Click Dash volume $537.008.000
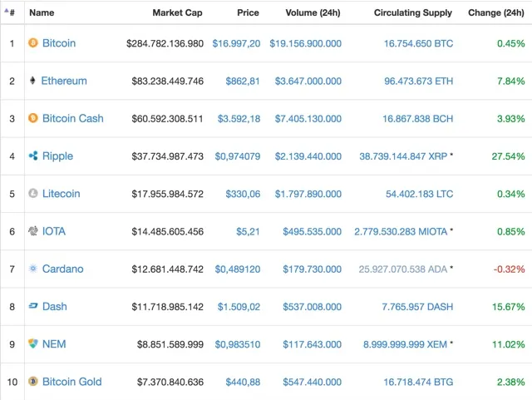 (x=313, y=307)
